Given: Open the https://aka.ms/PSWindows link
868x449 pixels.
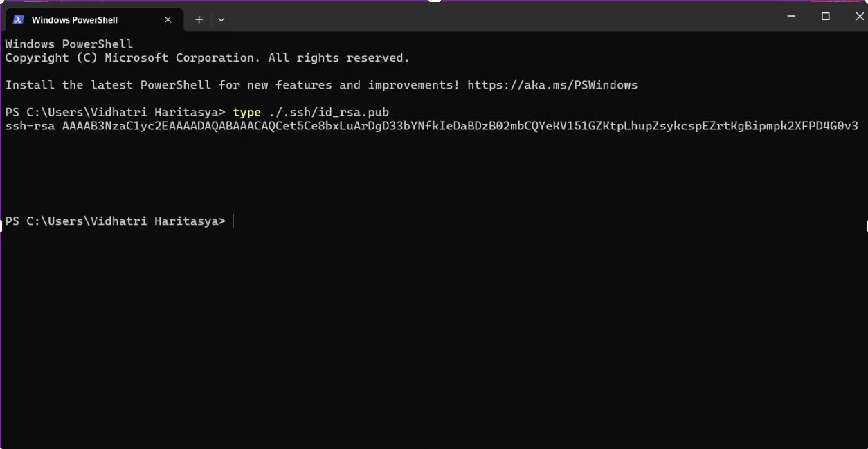Looking at the screenshot, I should (x=552, y=85).
